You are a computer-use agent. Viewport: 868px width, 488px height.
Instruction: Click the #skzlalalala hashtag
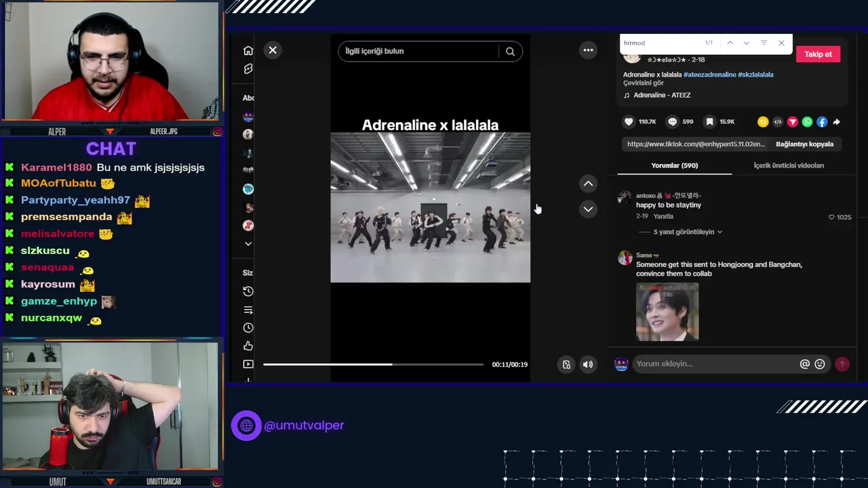click(755, 75)
